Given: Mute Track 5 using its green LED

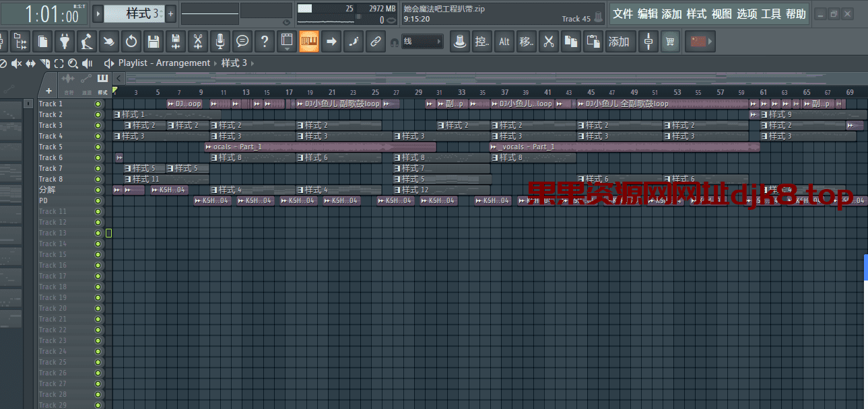Looking at the screenshot, I should coord(98,147).
